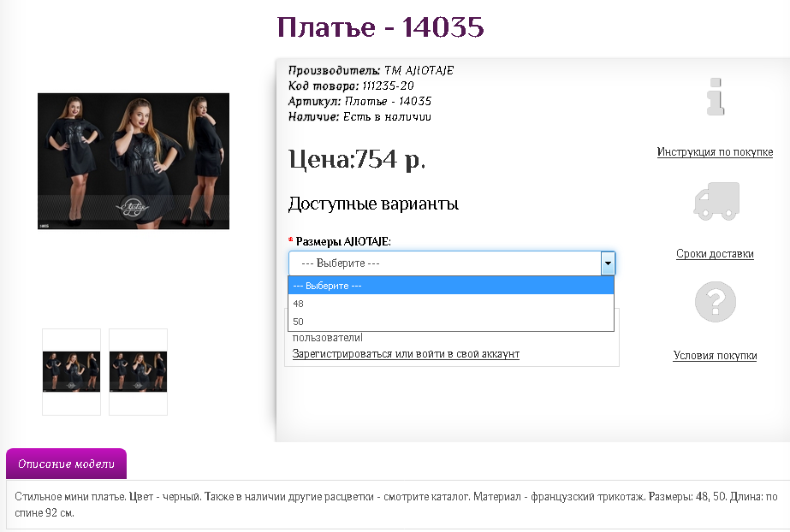
Task: Open the Условия покупки link
Action: (x=715, y=355)
